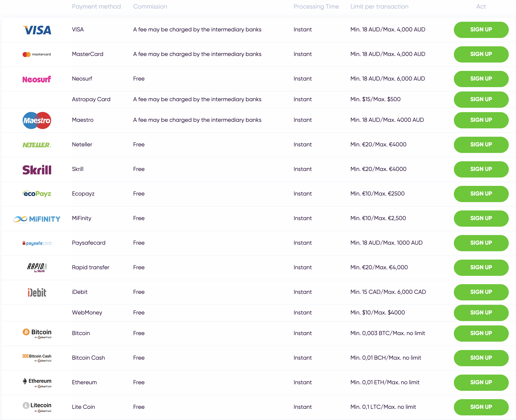The height and width of the screenshot is (420, 516).
Task: Click the Limit per transaction column header
Action: pos(379,7)
